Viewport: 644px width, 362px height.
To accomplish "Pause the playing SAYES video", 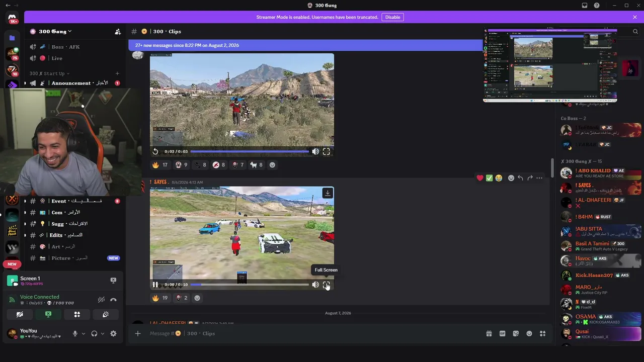I will pyautogui.click(x=155, y=285).
